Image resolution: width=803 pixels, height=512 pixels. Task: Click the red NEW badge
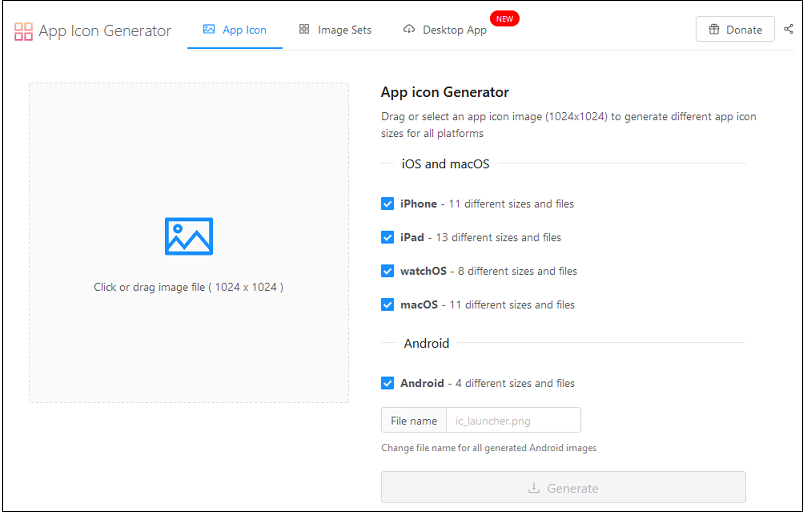(x=504, y=19)
